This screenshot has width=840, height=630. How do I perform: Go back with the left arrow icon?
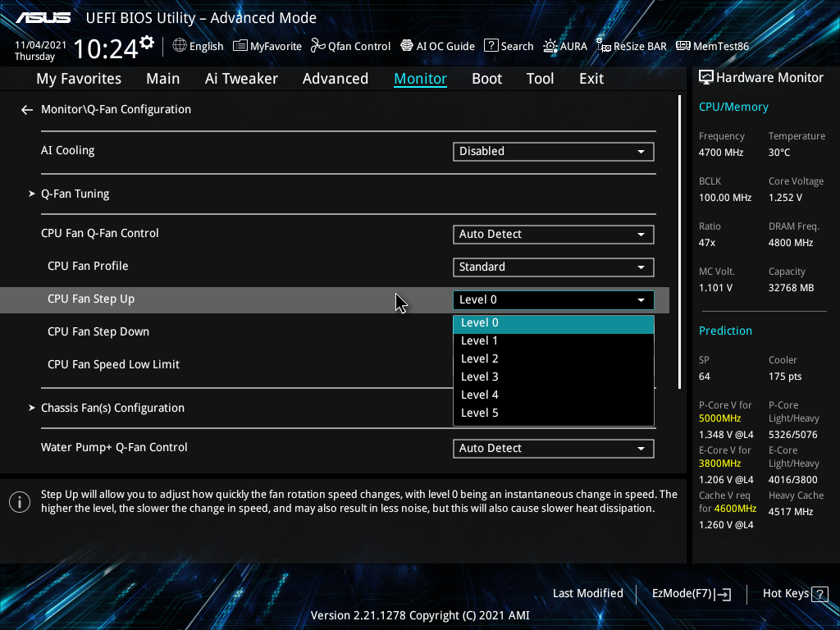27,110
